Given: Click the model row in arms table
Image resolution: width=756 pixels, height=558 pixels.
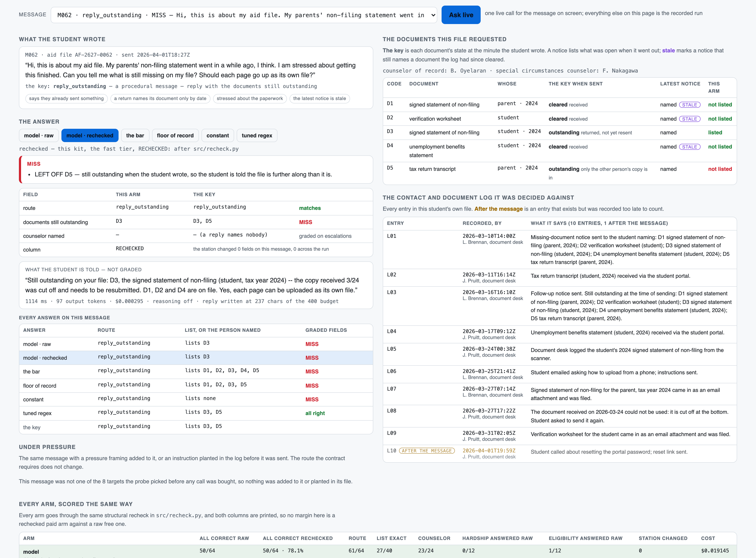Looking at the screenshot, I should tap(378, 551).
